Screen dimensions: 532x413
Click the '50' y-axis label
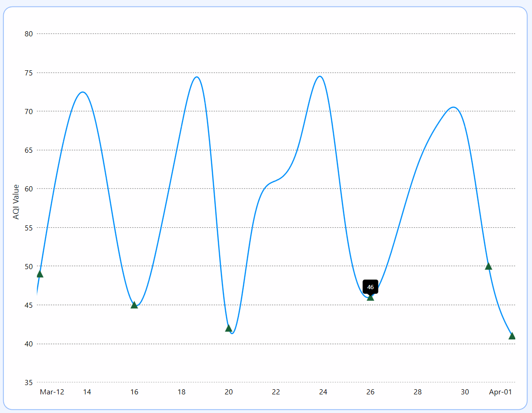click(x=29, y=266)
